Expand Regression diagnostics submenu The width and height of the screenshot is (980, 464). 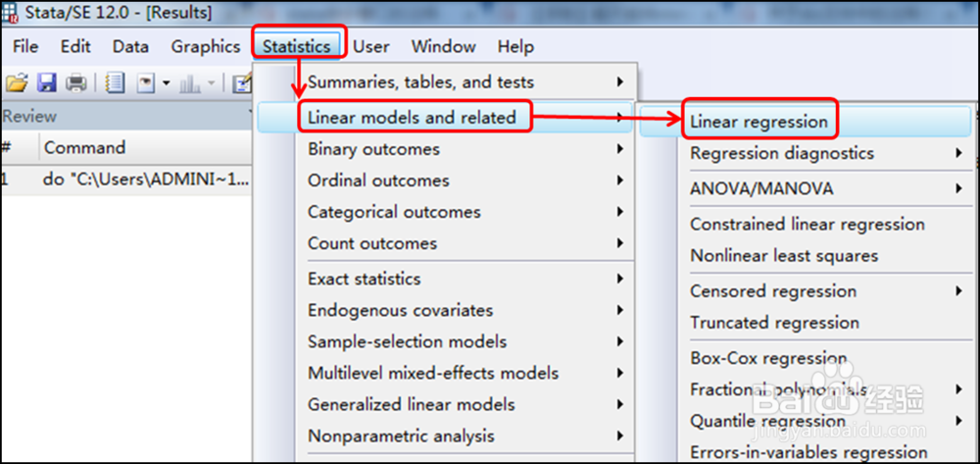point(806,153)
